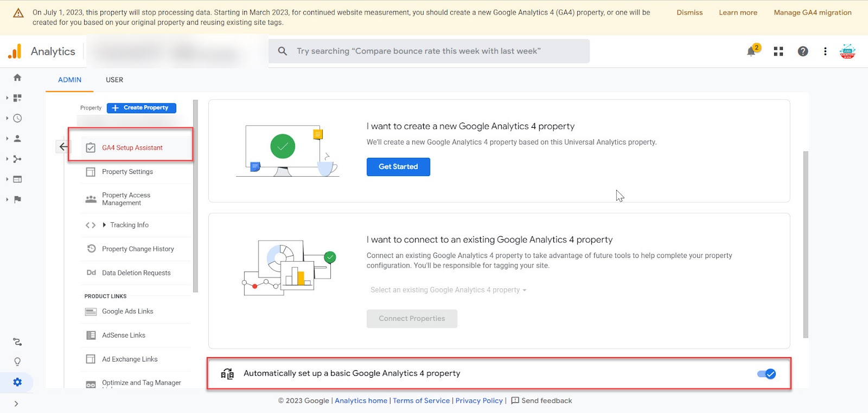Click the property column scrollbar
Image resolution: width=868 pixels, height=413 pixels.
click(x=195, y=196)
